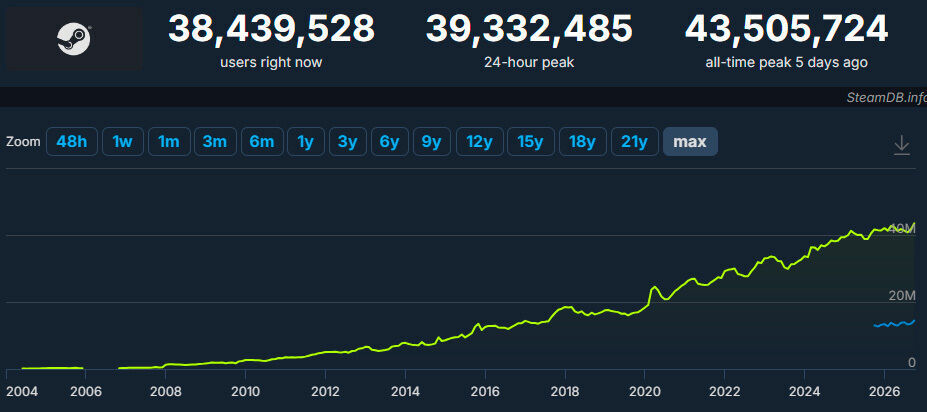Image resolution: width=927 pixels, height=412 pixels.
Task: Click the 20M y-axis label
Action: pyautogui.click(x=902, y=296)
